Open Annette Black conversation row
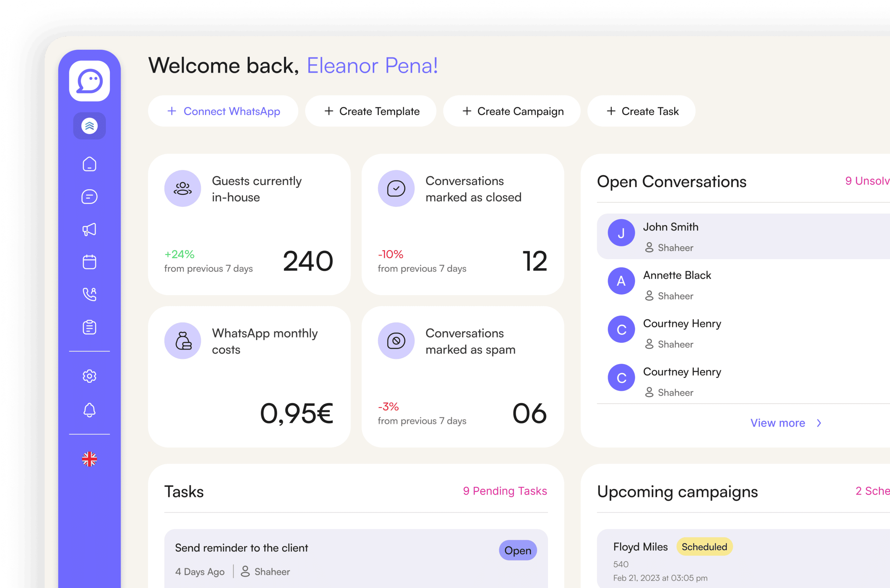The height and width of the screenshot is (588, 890). pyautogui.click(x=743, y=284)
